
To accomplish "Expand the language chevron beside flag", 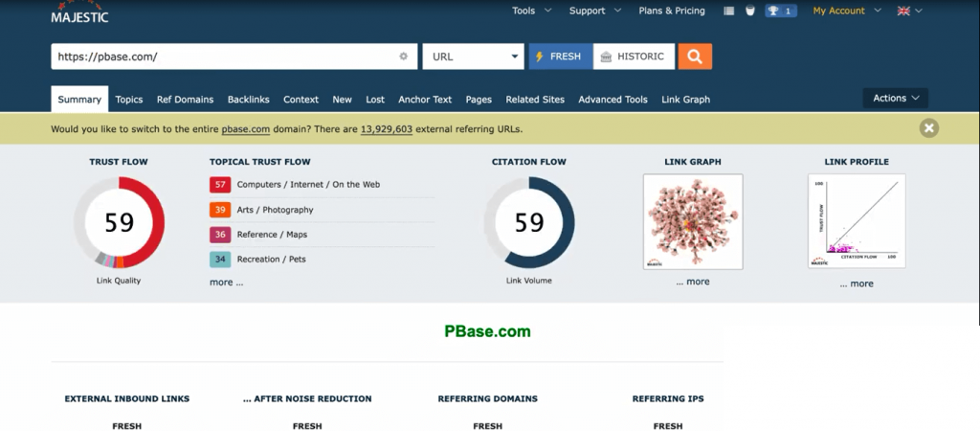I will coord(918,11).
